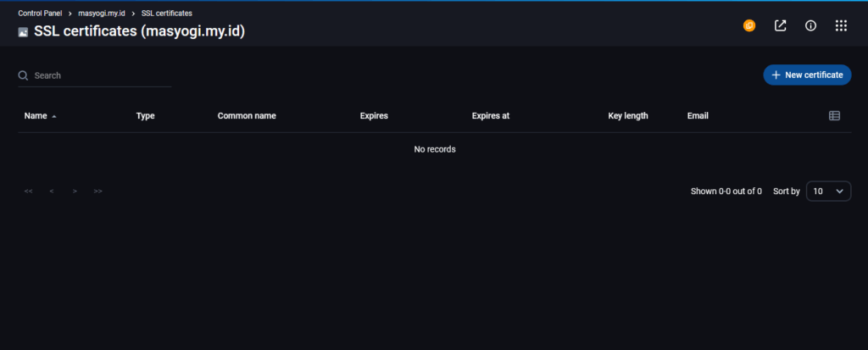Click the SSL certificates page title icon
Image resolution: width=868 pixels, height=350 pixels.
tap(23, 31)
